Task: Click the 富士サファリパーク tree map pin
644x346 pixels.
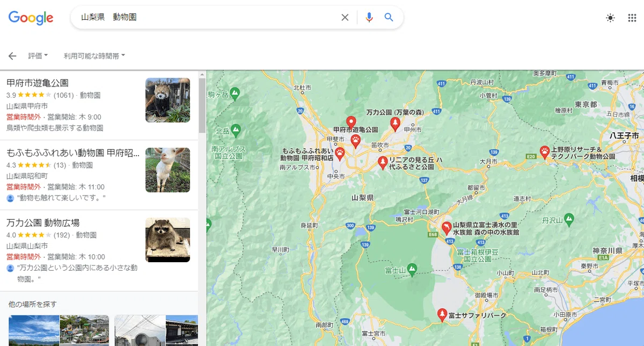Action: pyautogui.click(x=442, y=315)
